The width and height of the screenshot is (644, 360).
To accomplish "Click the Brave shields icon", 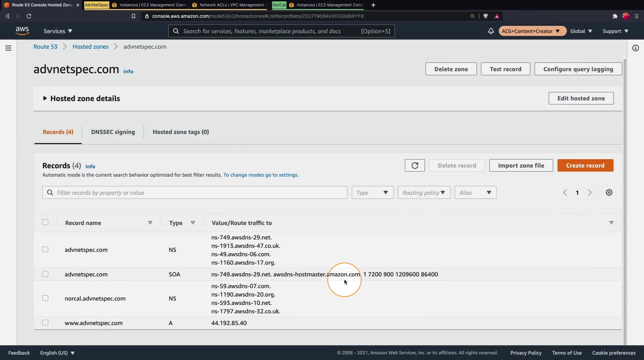I will point(485,16).
